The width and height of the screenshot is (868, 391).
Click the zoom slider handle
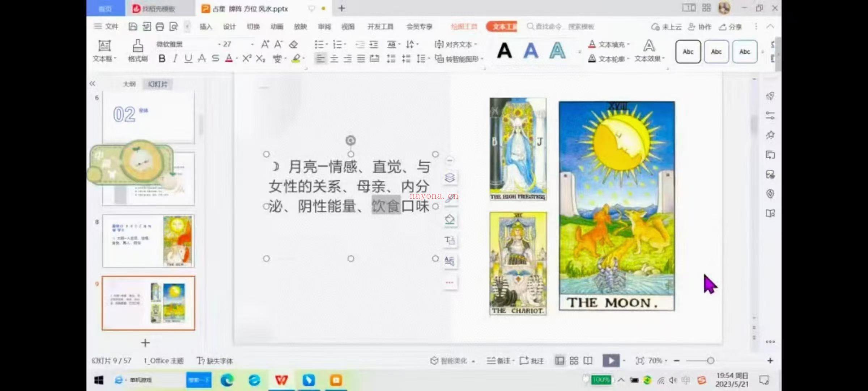(710, 361)
